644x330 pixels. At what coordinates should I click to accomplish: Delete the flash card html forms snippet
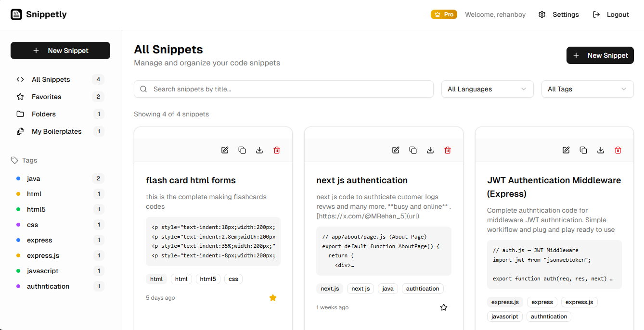point(277,150)
